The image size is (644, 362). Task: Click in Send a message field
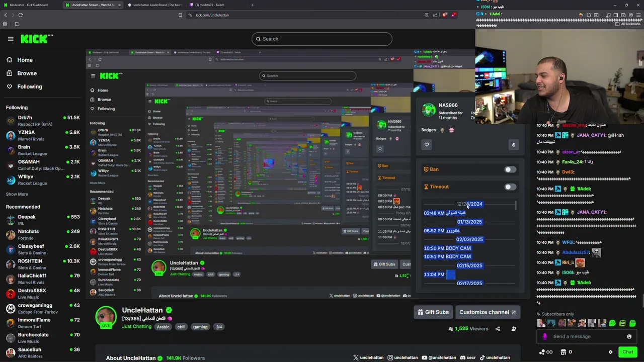coord(587,337)
